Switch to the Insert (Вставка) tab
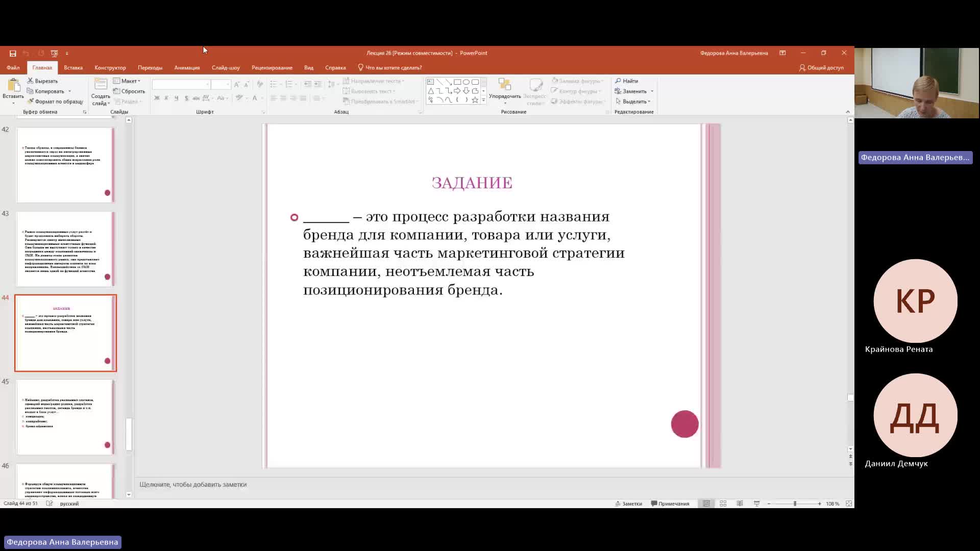 [73, 68]
